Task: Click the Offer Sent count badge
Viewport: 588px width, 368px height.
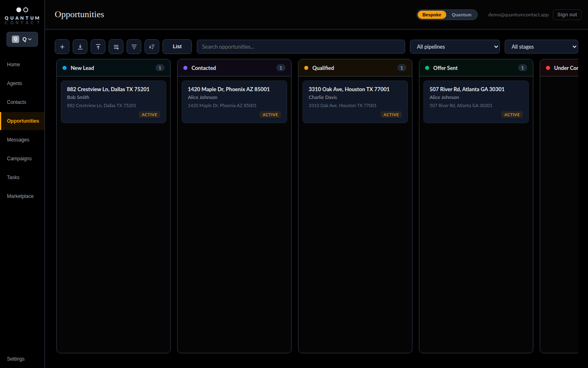Action: point(523,68)
